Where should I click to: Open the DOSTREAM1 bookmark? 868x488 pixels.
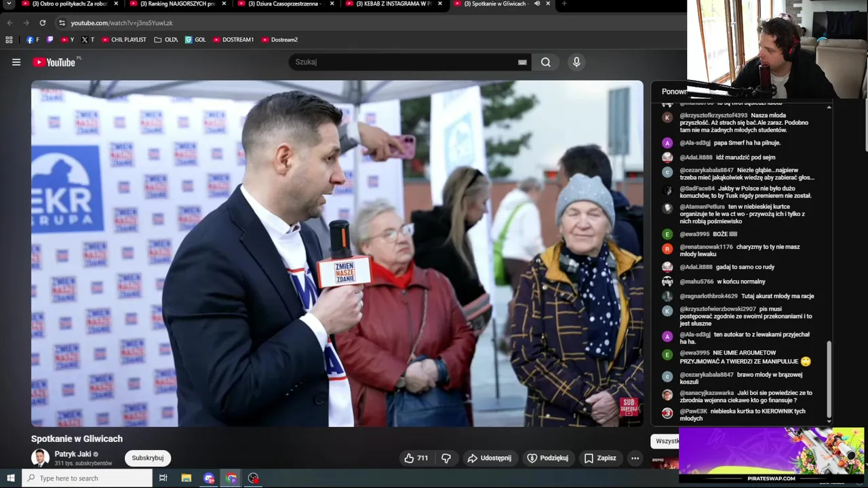tap(233, 39)
